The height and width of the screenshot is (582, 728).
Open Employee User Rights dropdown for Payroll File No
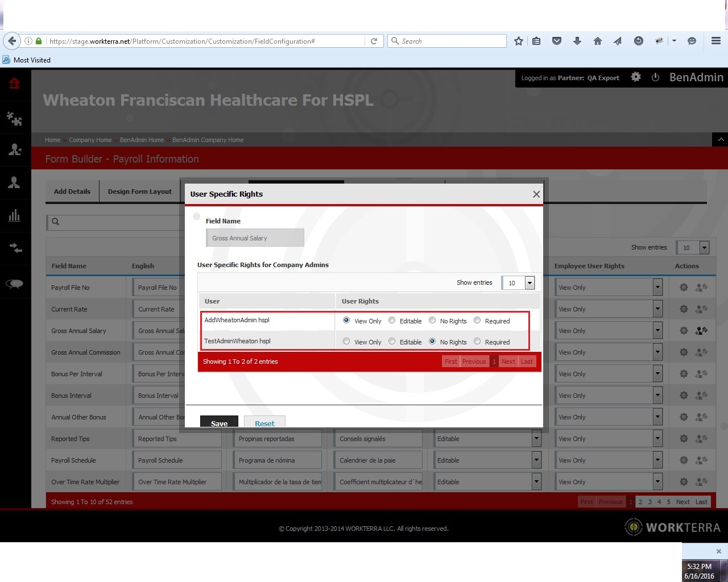609,288
